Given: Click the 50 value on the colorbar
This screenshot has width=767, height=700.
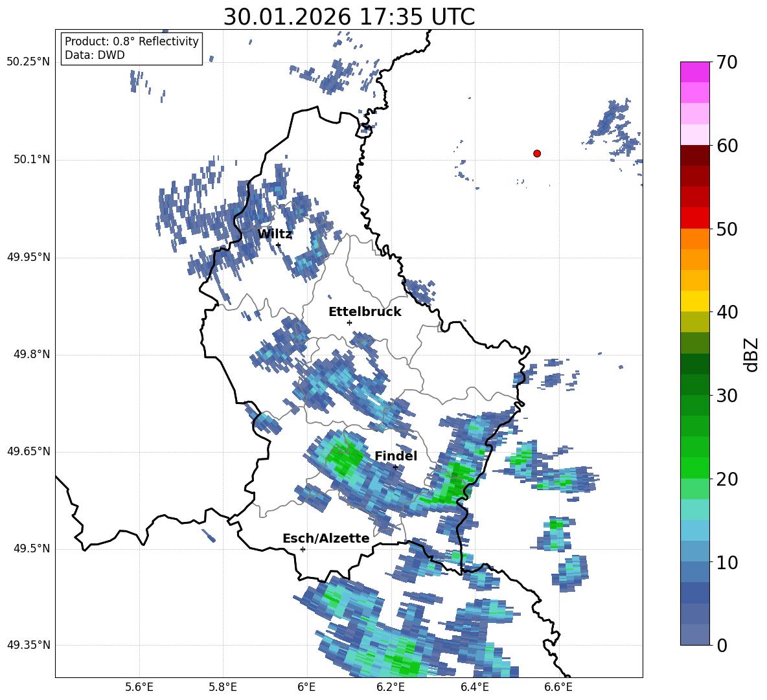Looking at the screenshot, I should click(x=726, y=229).
